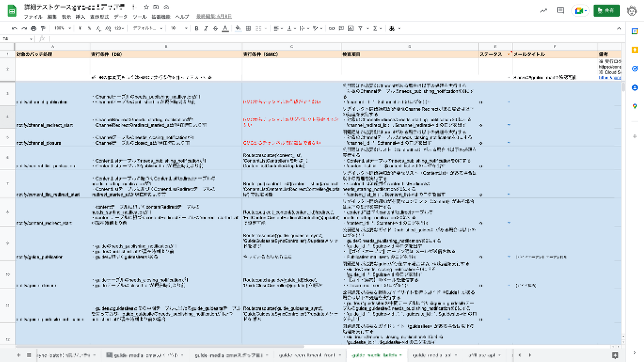
Task: Open the activity dashboard trend icon
Action: [544, 10]
